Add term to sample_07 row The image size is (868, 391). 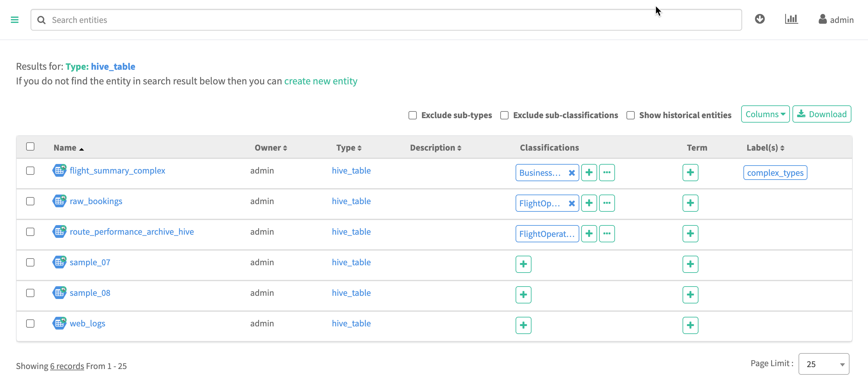690,264
